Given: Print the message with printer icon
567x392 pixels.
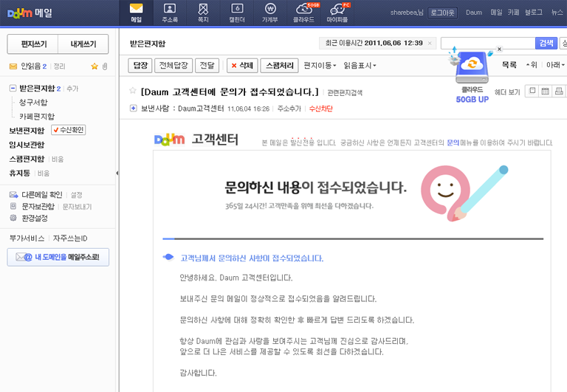Looking at the screenshot, I should click(559, 91).
